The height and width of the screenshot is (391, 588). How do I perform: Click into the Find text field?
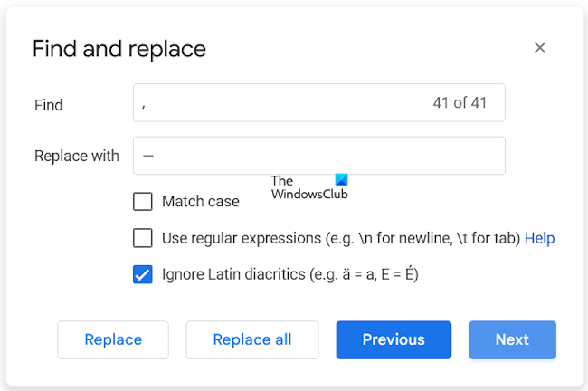280,103
